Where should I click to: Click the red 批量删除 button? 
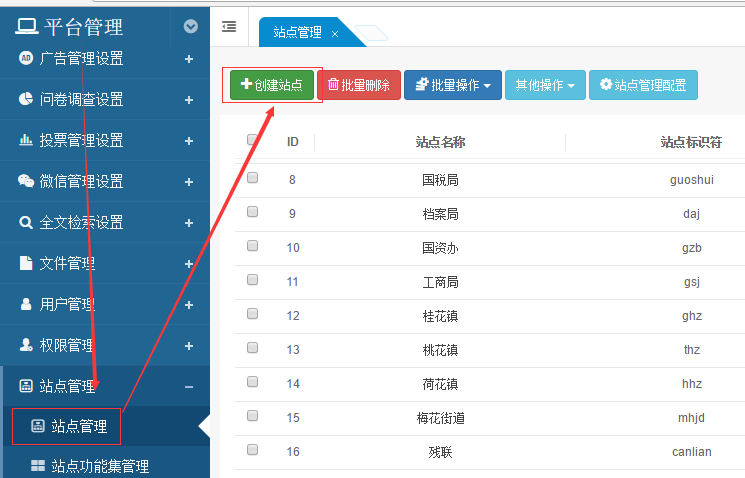[359, 85]
